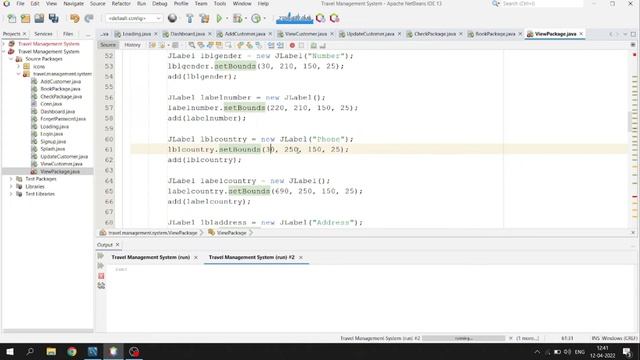
Task: Expand the Test Libraries node
Action: pos(11,194)
